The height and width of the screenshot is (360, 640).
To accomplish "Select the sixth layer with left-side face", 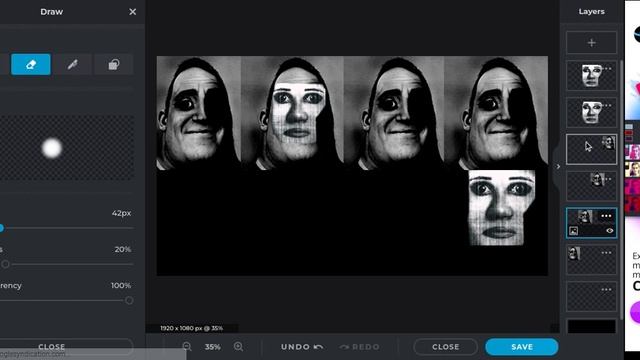I will click(x=591, y=260).
